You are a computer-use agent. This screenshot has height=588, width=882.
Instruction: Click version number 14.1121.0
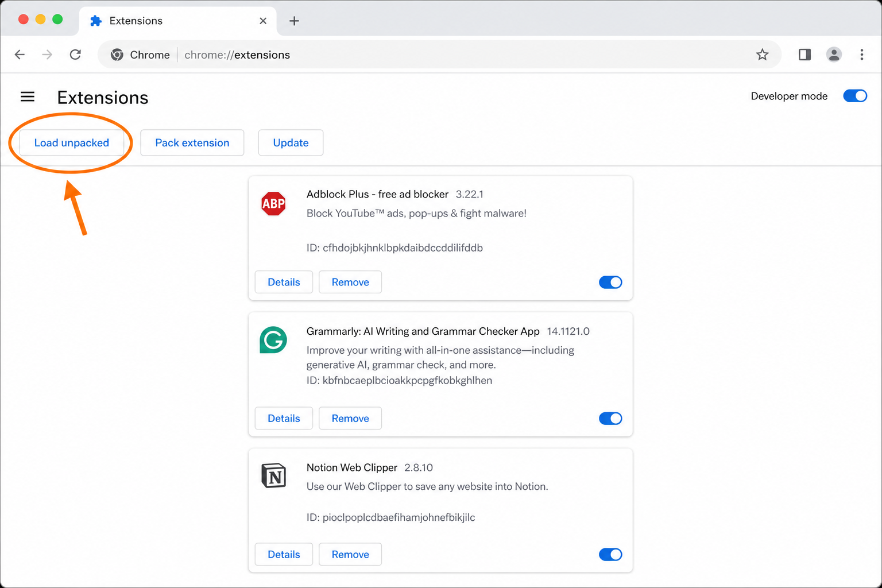coord(568,331)
